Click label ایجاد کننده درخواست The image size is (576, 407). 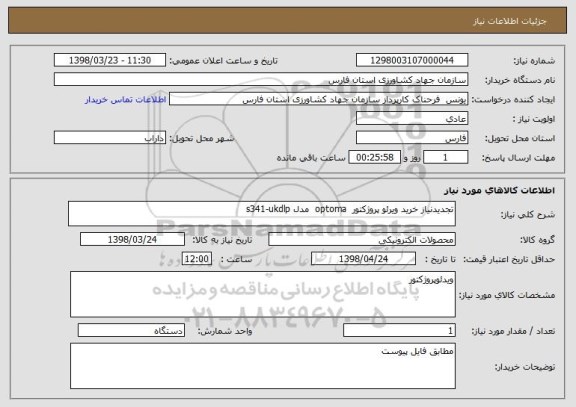click(x=513, y=100)
